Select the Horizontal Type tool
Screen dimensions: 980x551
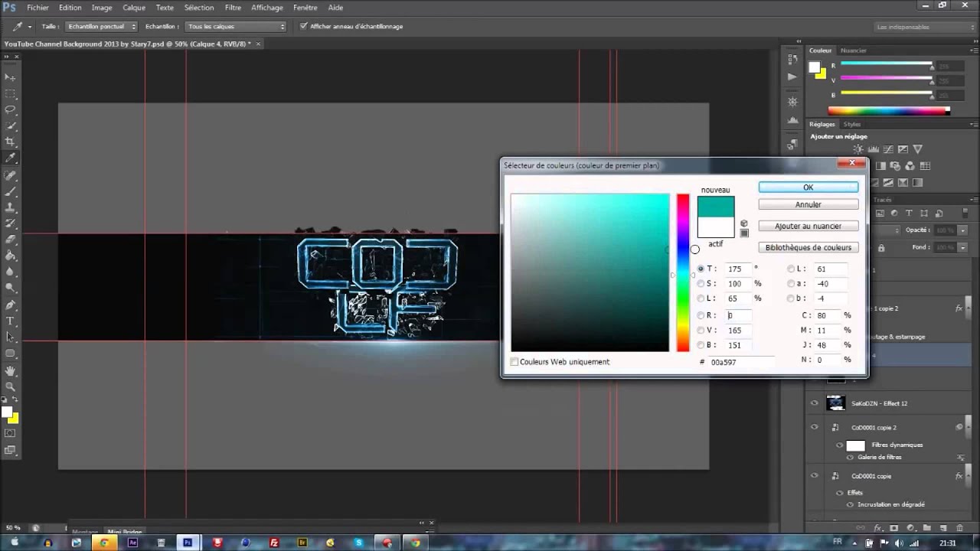[11, 321]
